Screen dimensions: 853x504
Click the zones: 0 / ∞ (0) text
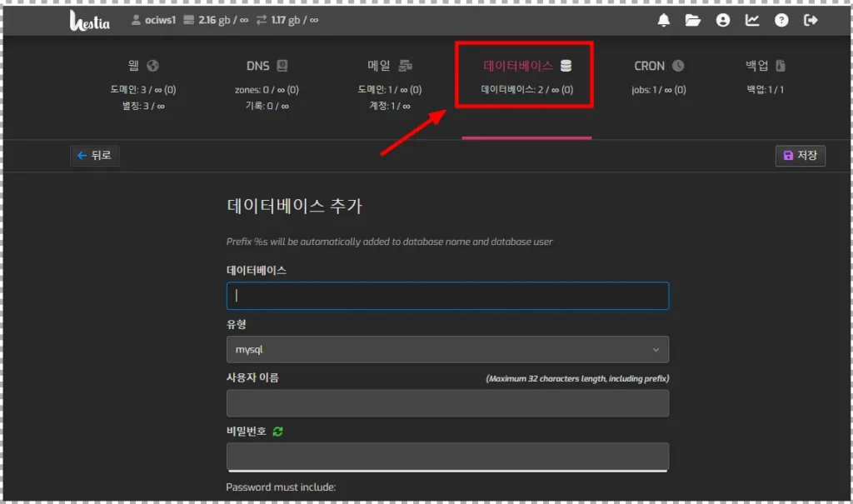pos(267,90)
